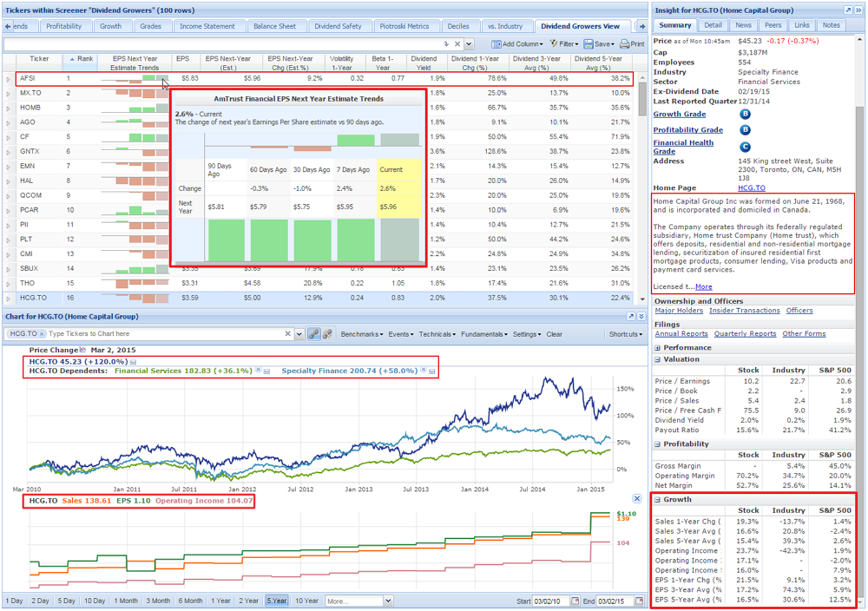Switch to the Dividend Safety tab

point(338,26)
